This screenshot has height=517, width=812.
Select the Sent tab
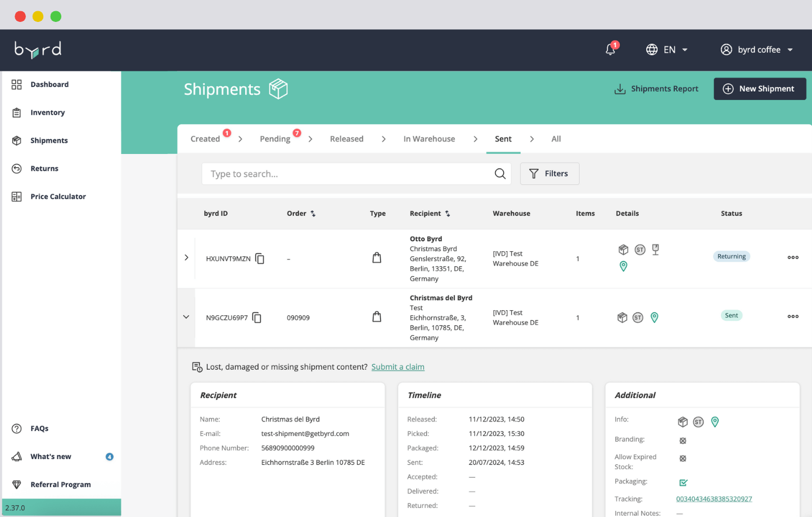tap(503, 139)
